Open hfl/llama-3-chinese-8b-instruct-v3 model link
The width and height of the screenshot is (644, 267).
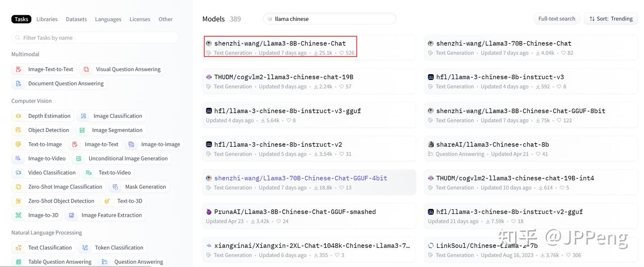pyautogui.click(x=500, y=77)
